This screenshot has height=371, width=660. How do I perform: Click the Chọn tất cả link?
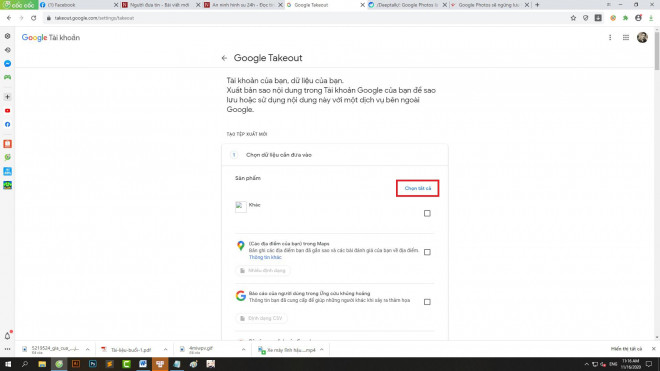tap(418, 188)
